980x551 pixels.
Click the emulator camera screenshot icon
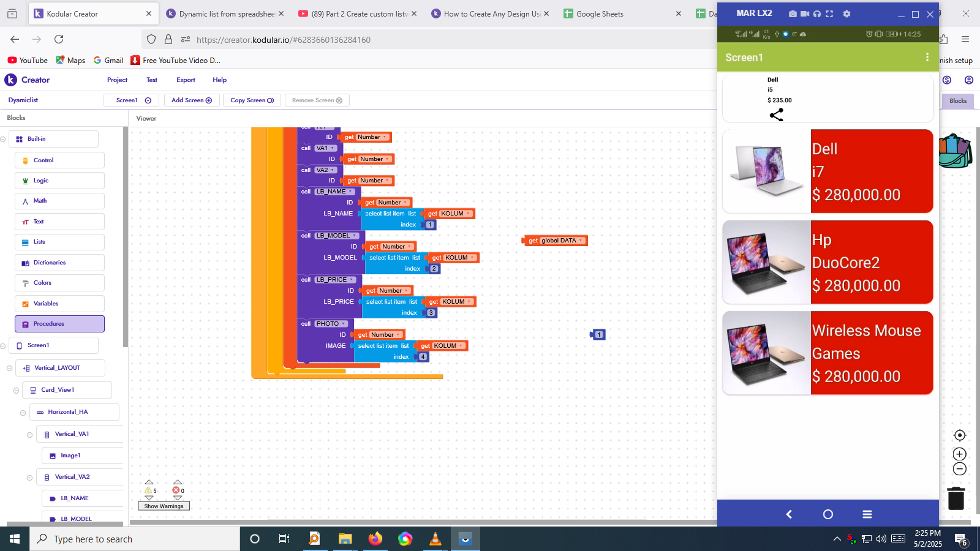pyautogui.click(x=793, y=13)
